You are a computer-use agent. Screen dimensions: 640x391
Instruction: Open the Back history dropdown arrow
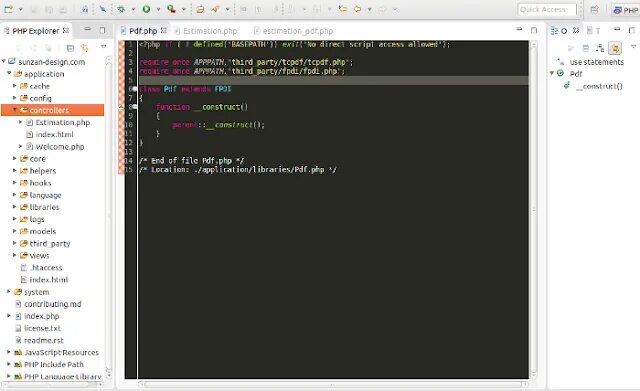pos(369,9)
